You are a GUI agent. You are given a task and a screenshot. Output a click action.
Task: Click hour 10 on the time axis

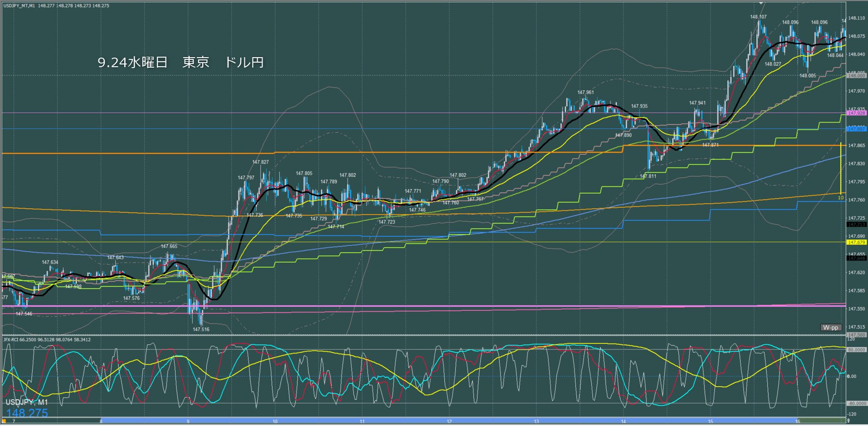275,421
